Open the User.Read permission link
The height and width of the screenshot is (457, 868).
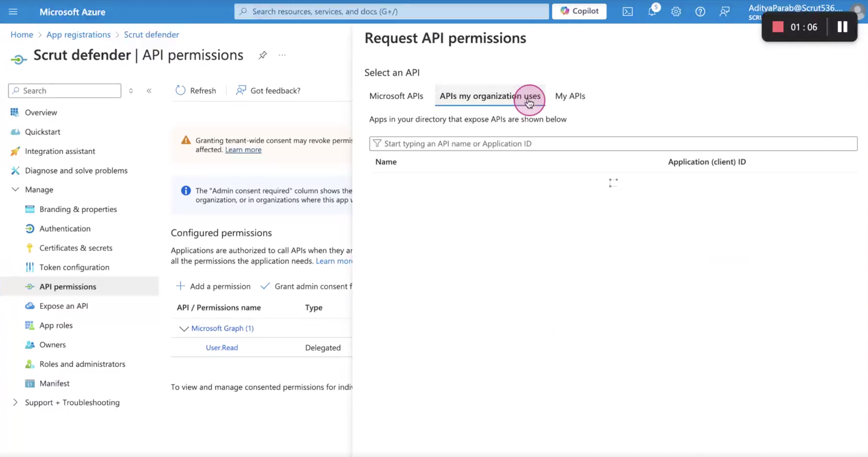click(222, 347)
